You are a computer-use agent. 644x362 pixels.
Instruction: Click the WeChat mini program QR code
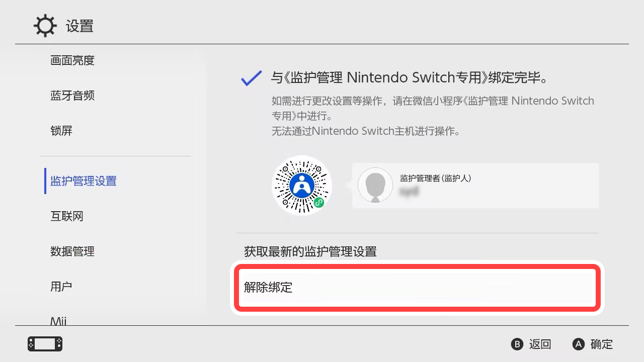[302, 186]
